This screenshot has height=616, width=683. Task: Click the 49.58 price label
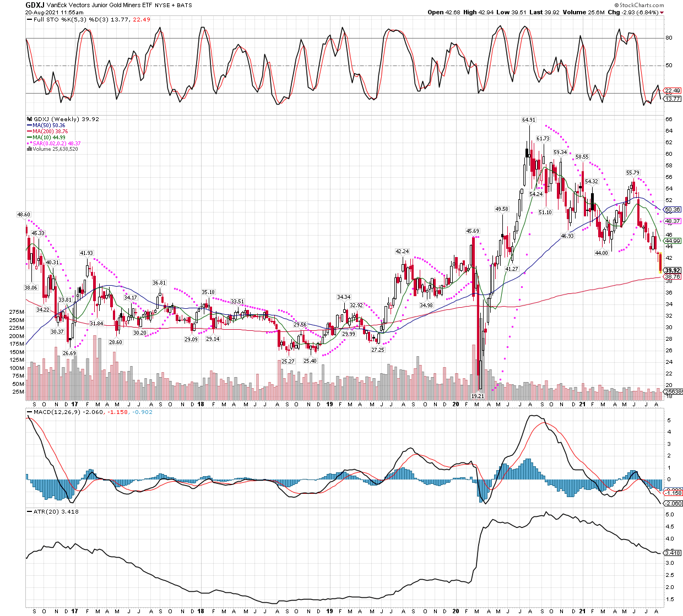[502, 209]
